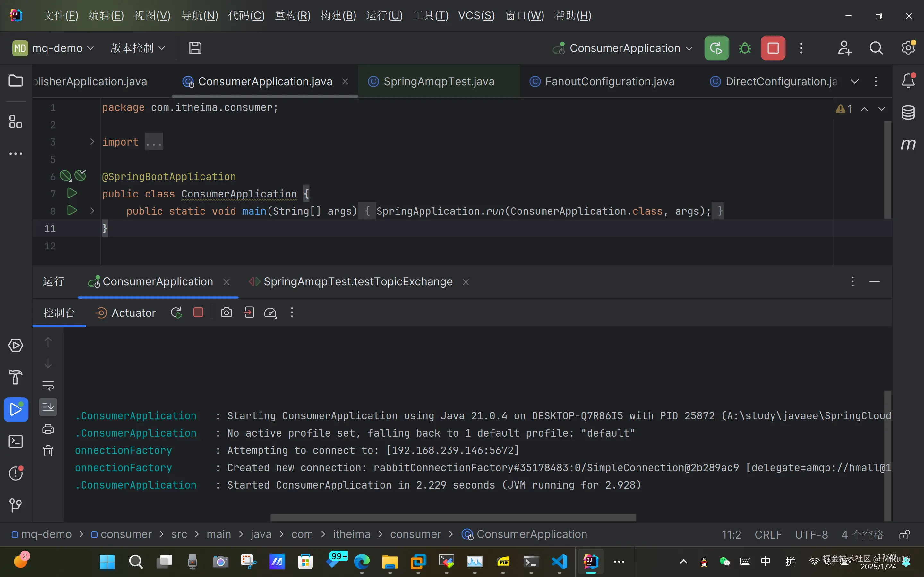Click the rerun ConsumerApplication green button
Viewport: 924px width, 577px height.
tap(716, 48)
